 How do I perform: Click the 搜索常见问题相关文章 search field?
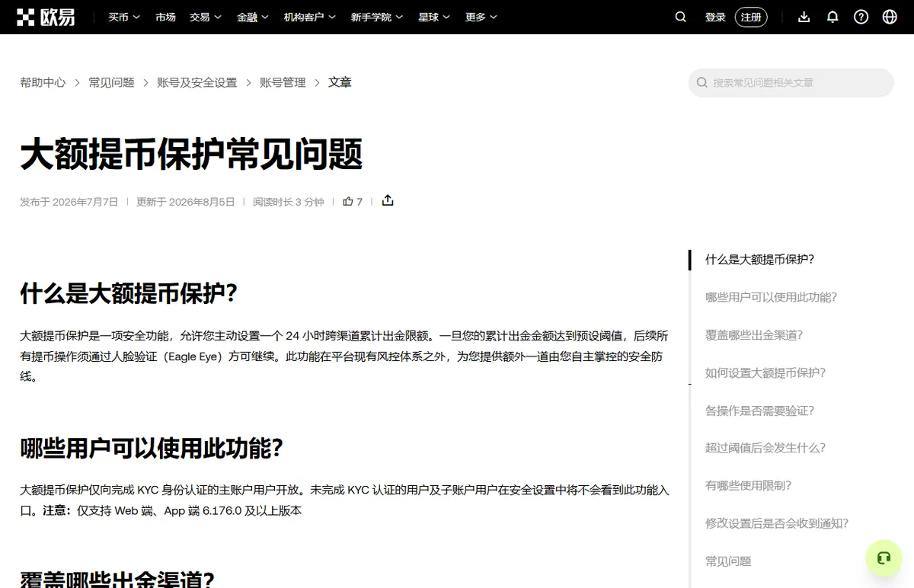pyautogui.click(x=791, y=82)
